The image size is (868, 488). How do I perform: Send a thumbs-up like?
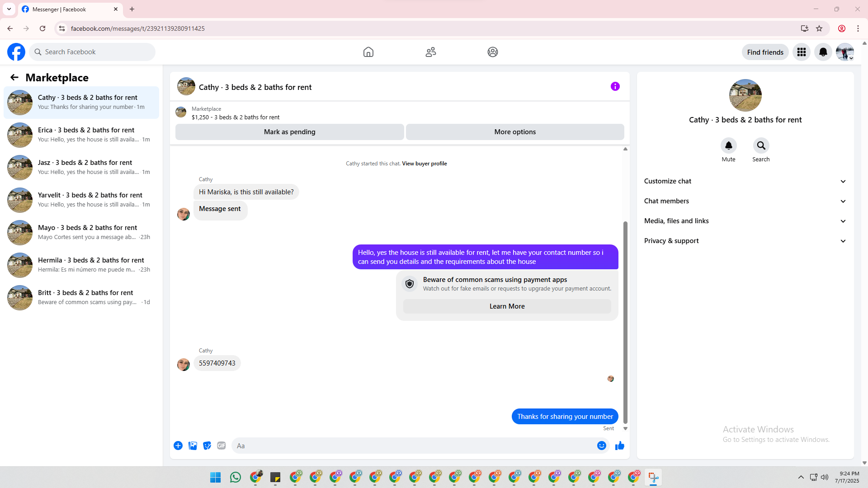tap(620, 446)
